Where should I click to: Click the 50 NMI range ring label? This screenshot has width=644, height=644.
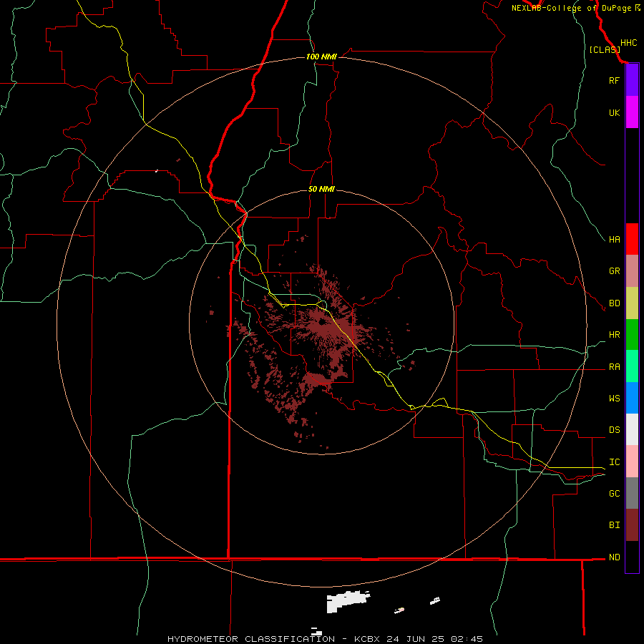(321, 189)
